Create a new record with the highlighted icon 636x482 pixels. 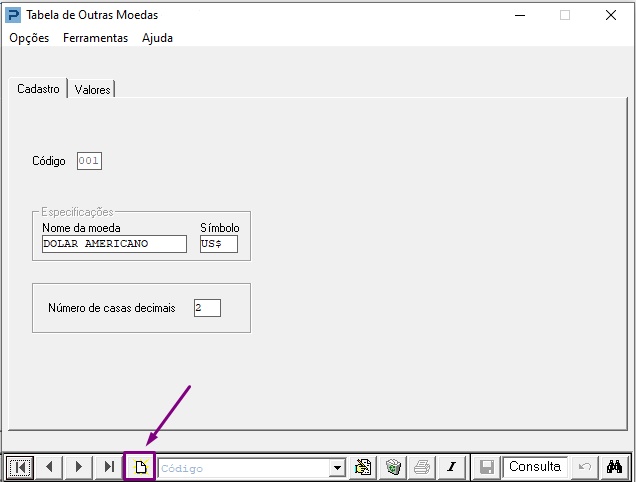(140, 467)
